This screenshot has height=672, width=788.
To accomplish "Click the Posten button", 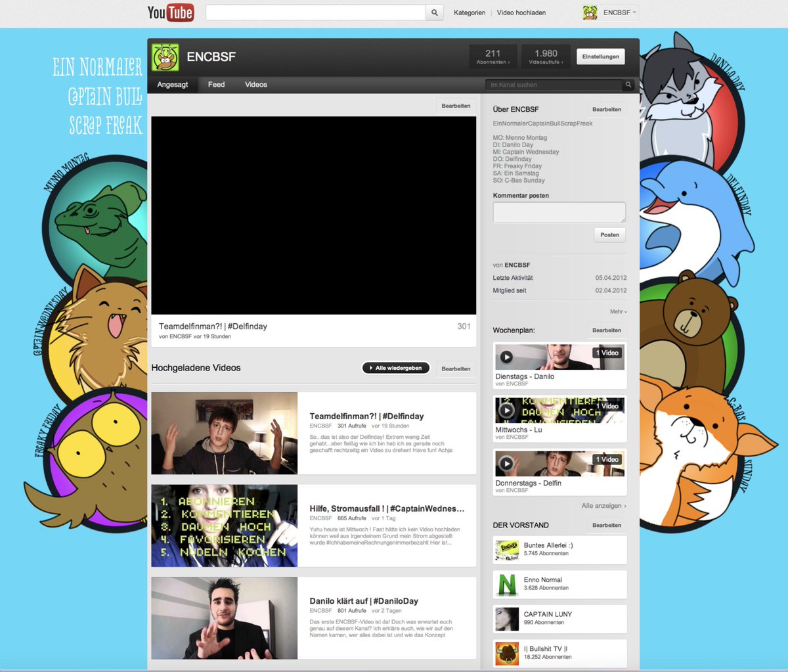I will point(610,235).
